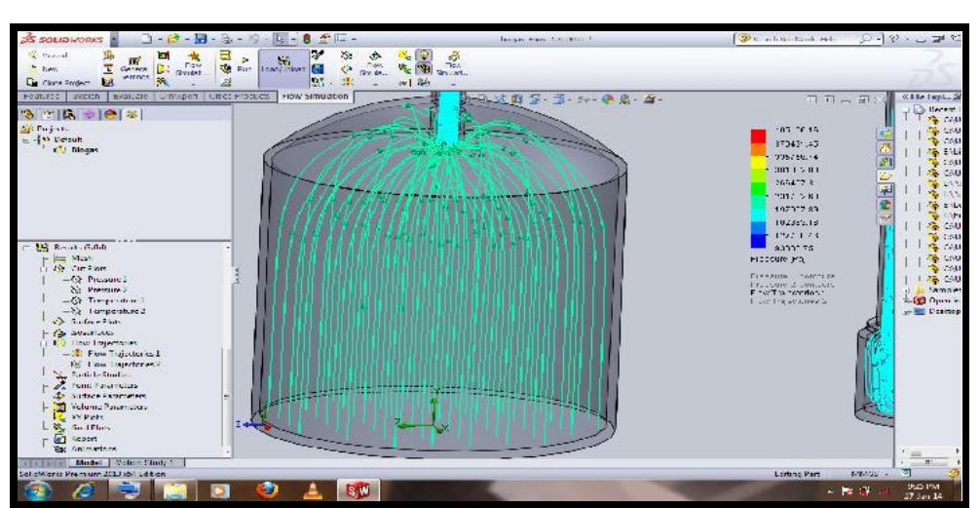The height and width of the screenshot is (508, 980).
Task: Switch to the Features tab
Action: pyautogui.click(x=41, y=97)
